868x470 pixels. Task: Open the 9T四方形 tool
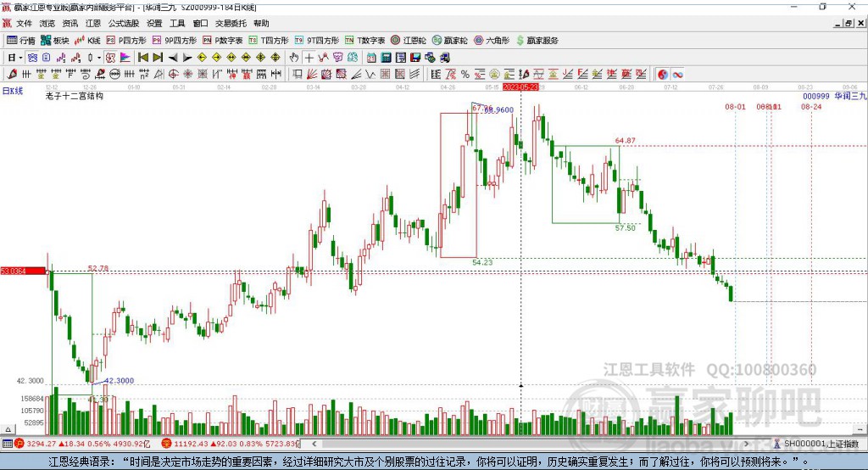(317, 41)
